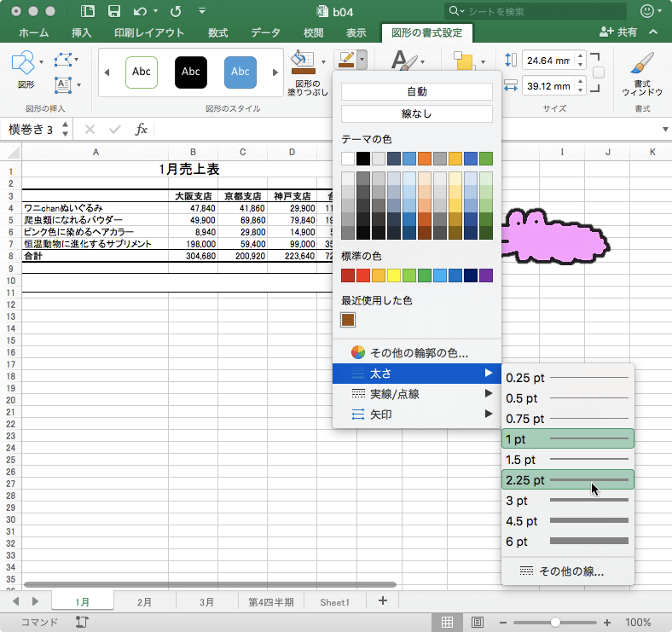Expand the quick access toolbar customize arrow
Screen dimensions: 672x632
point(202,11)
